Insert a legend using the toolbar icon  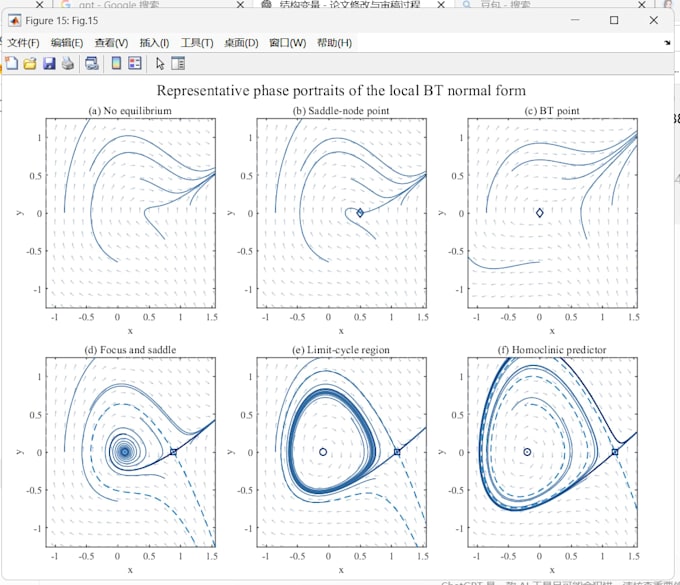[x=135, y=64]
